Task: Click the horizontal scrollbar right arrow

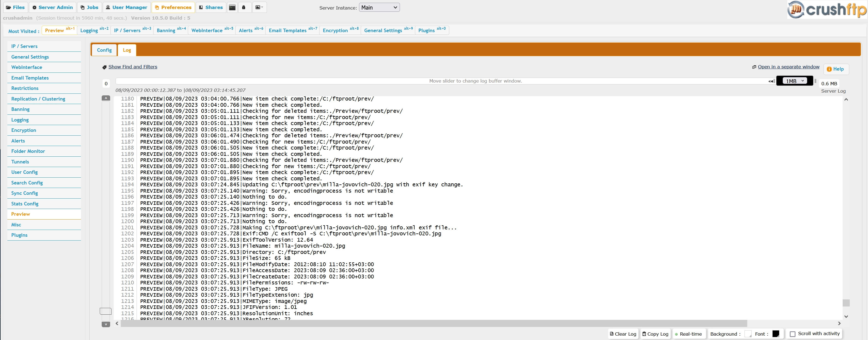Action: click(839, 323)
